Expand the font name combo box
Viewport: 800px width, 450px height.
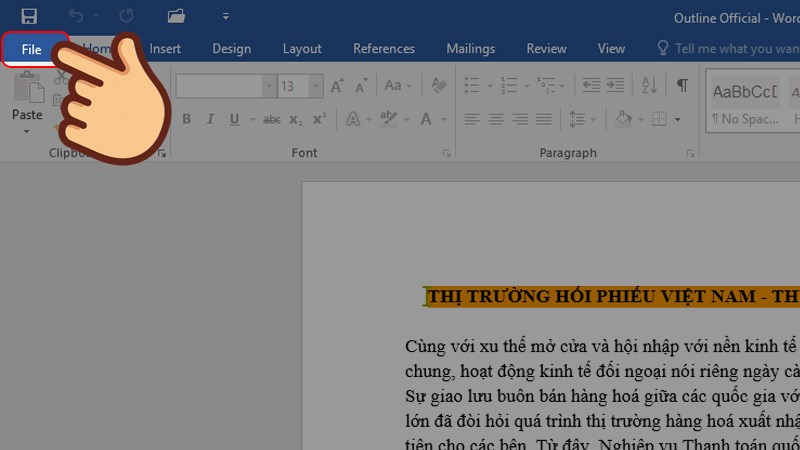coord(268,87)
